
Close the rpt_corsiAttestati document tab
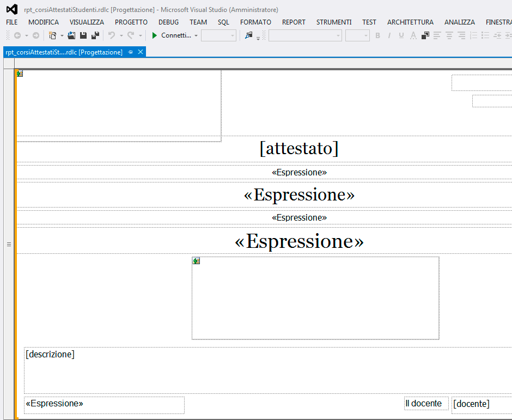[x=141, y=52]
